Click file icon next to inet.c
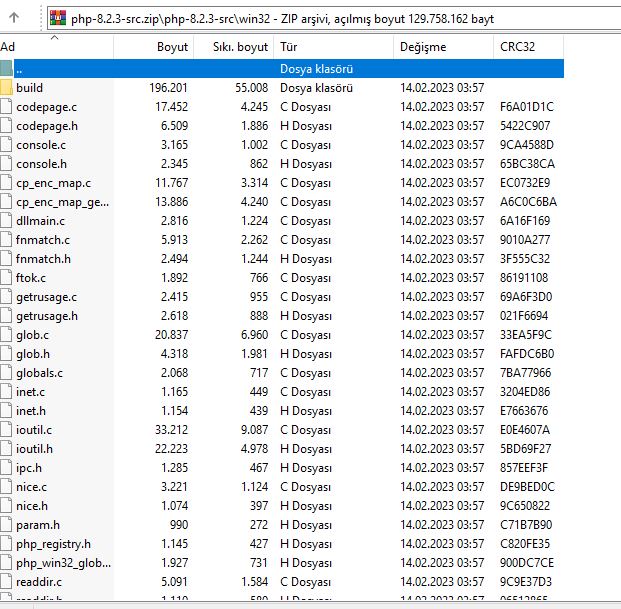Image resolution: width=621 pixels, height=609 pixels. (6, 392)
